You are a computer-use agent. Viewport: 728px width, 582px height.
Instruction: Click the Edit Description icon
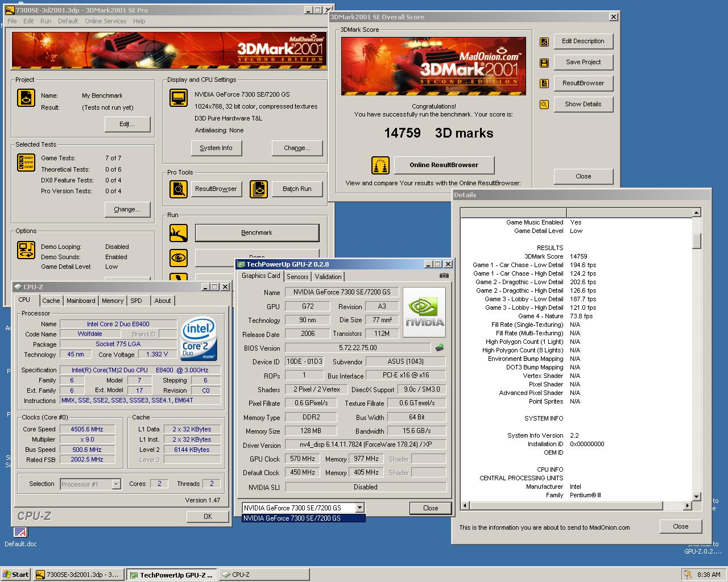[x=544, y=41]
